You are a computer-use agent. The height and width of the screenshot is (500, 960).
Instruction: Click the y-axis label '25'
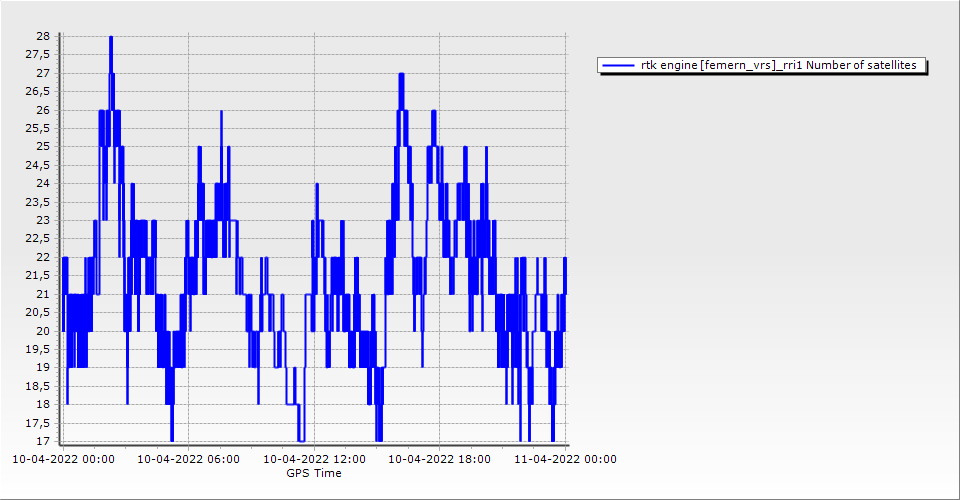pyautogui.click(x=43, y=146)
